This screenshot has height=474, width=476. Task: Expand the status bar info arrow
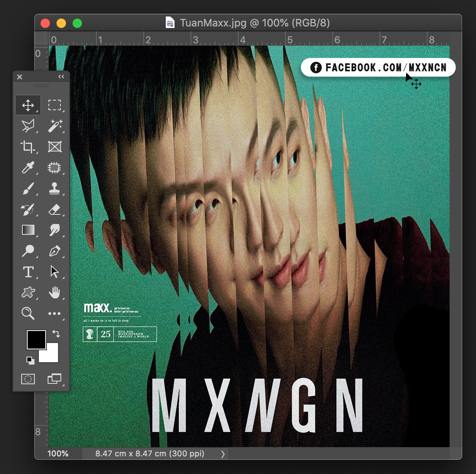223,454
